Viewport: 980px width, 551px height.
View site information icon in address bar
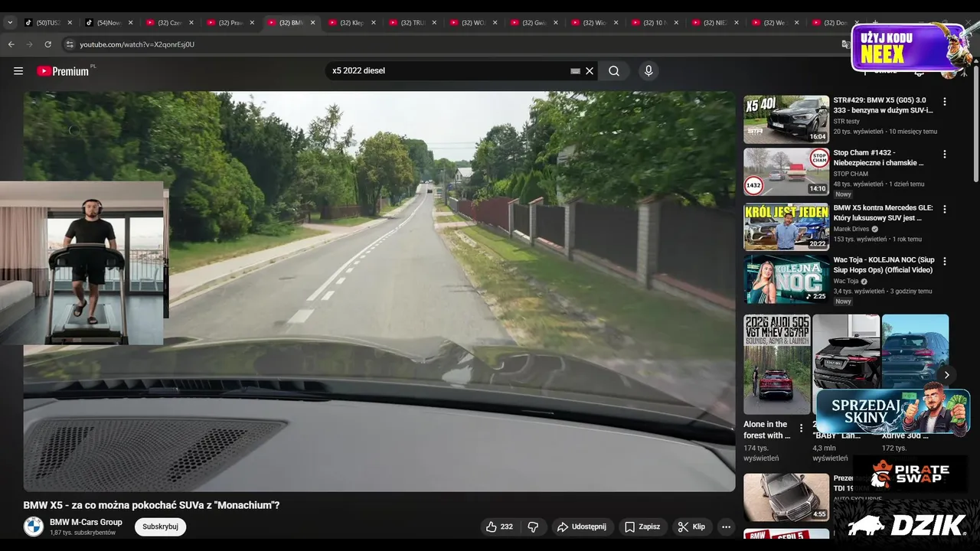coord(69,44)
